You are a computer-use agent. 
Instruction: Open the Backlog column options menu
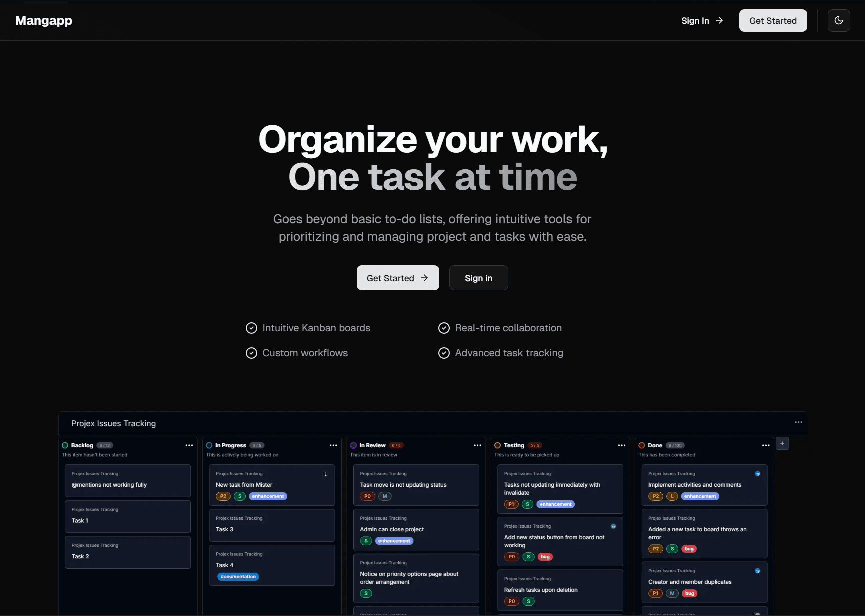[x=189, y=445]
